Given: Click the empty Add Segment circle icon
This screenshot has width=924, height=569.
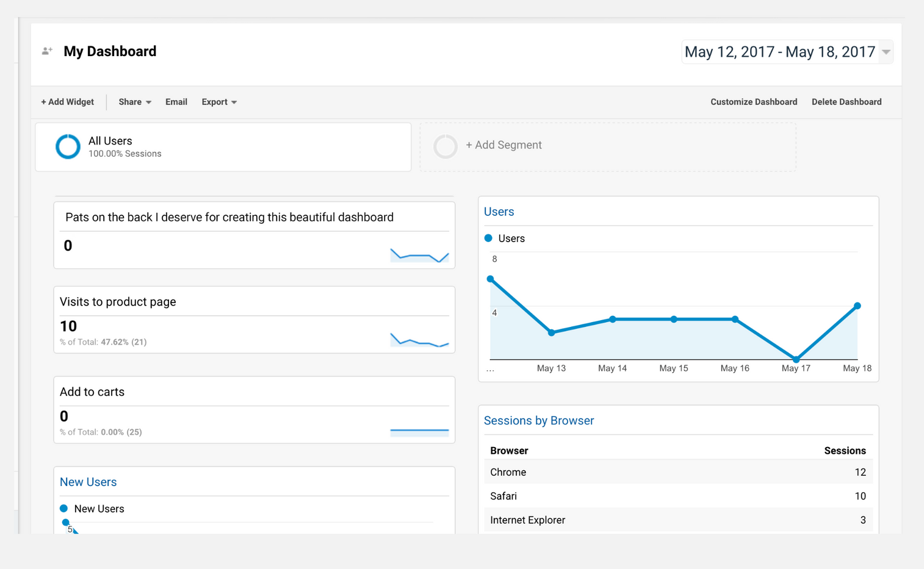Looking at the screenshot, I should [x=446, y=146].
